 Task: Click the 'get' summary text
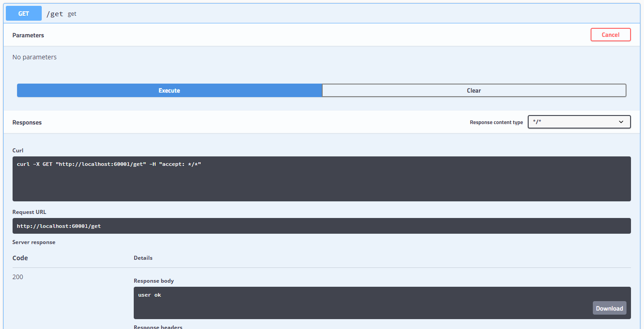coord(72,14)
